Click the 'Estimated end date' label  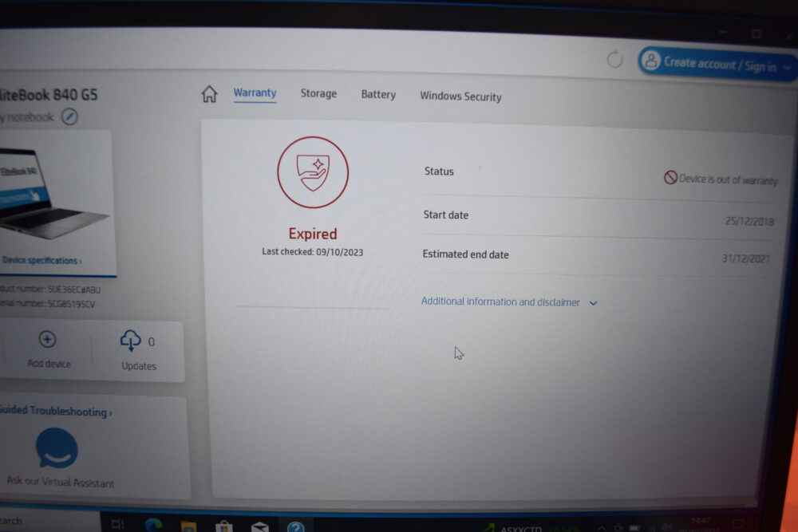466,254
